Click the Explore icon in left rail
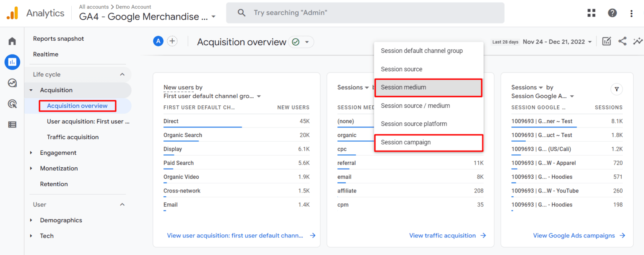This screenshot has width=644, height=255. click(x=12, y=83)
